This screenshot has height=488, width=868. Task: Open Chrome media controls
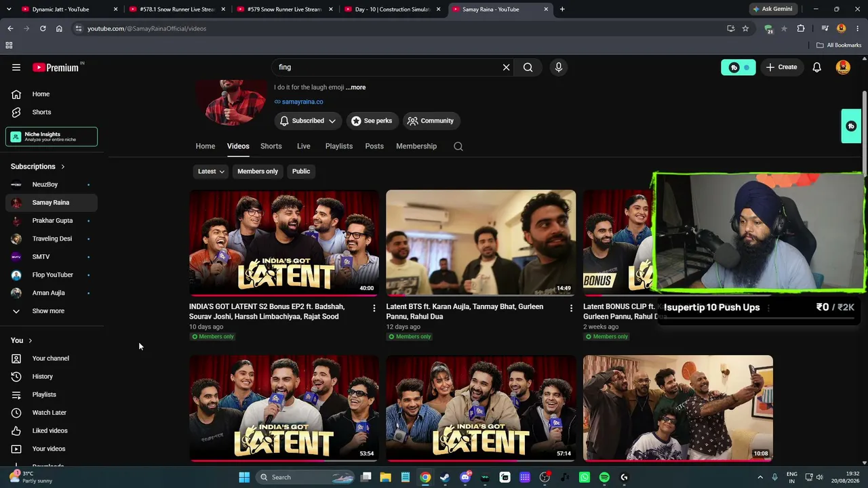[x=825, y=28]
